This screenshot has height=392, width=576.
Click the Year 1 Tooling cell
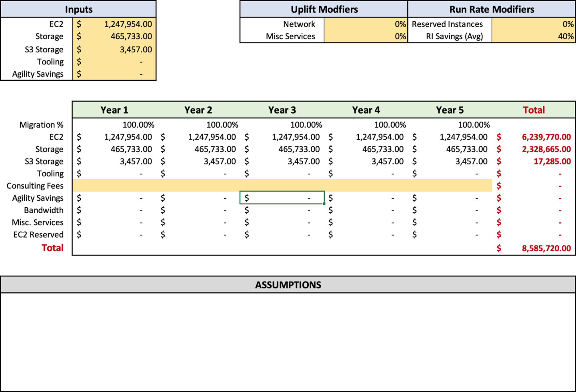114,174
